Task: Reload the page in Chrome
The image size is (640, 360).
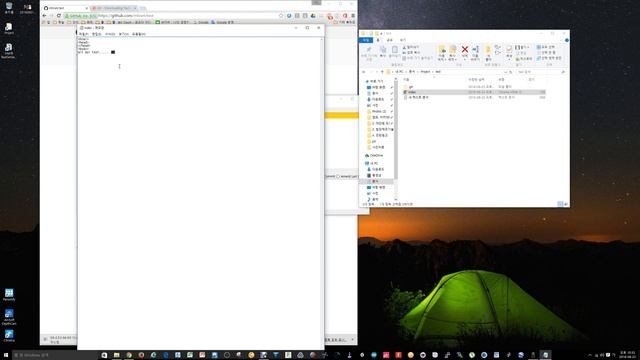Action: point(58,16)
